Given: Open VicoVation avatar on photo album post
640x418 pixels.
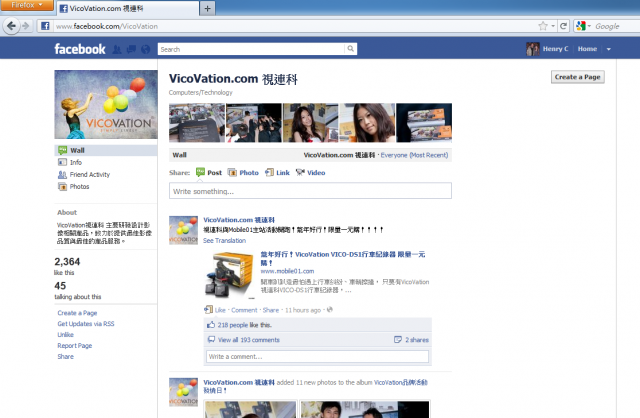Looking at the screenshot, I should coord(183,392).
